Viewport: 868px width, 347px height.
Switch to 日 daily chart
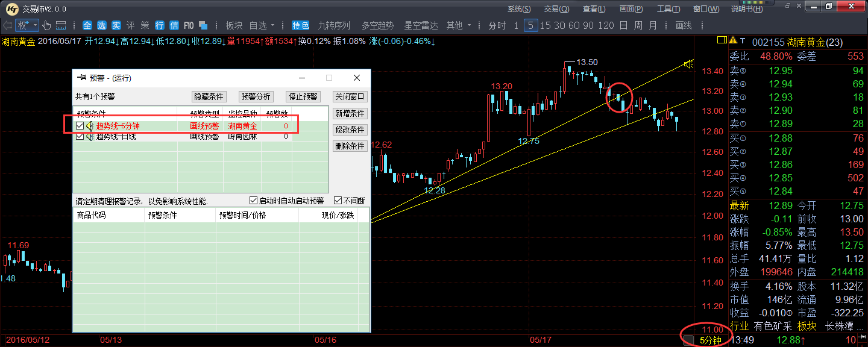623,25
